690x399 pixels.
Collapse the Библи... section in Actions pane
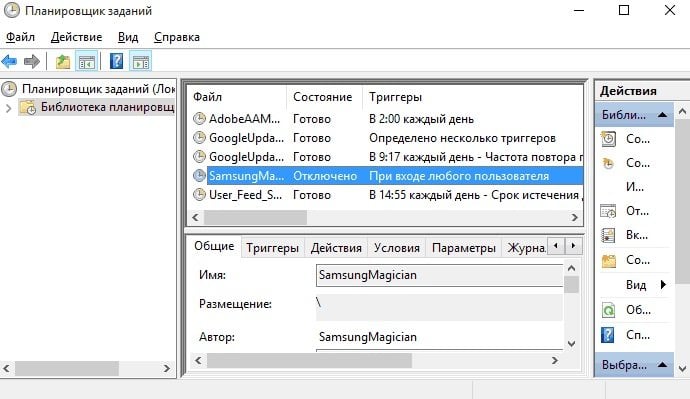point(662,115)
